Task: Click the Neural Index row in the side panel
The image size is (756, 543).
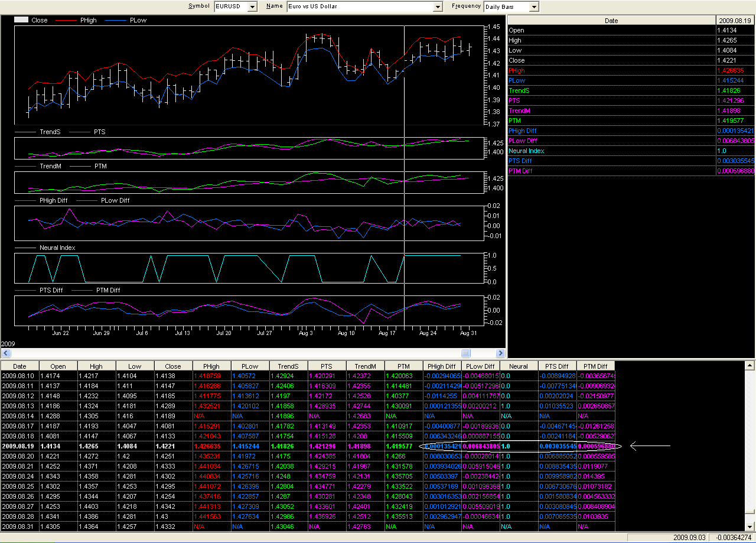Action: [x=631, y=151]
